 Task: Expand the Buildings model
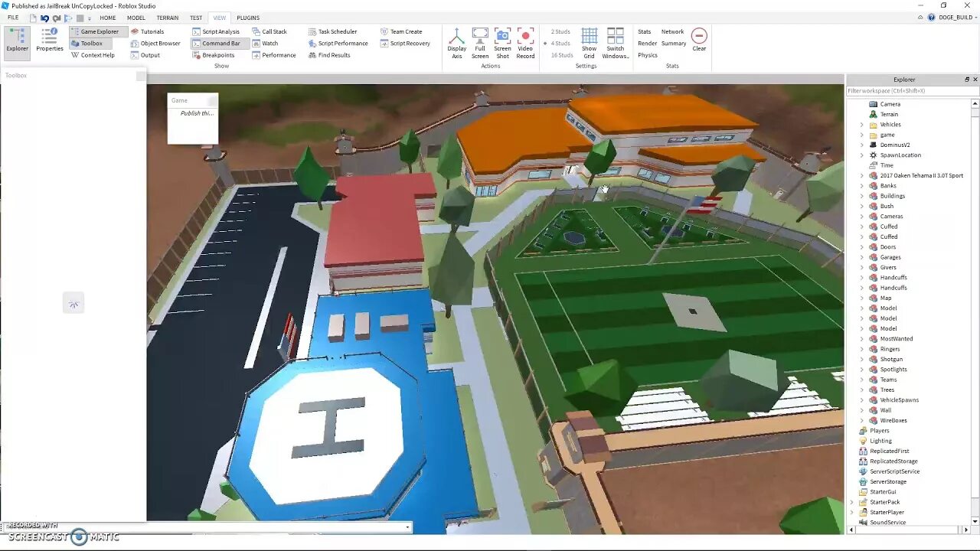coord(861,196)
